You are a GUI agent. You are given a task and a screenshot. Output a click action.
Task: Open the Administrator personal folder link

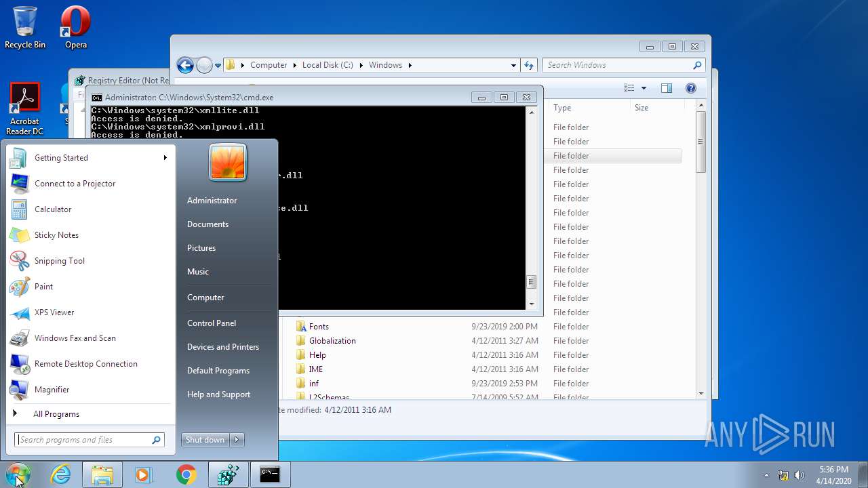212,201
